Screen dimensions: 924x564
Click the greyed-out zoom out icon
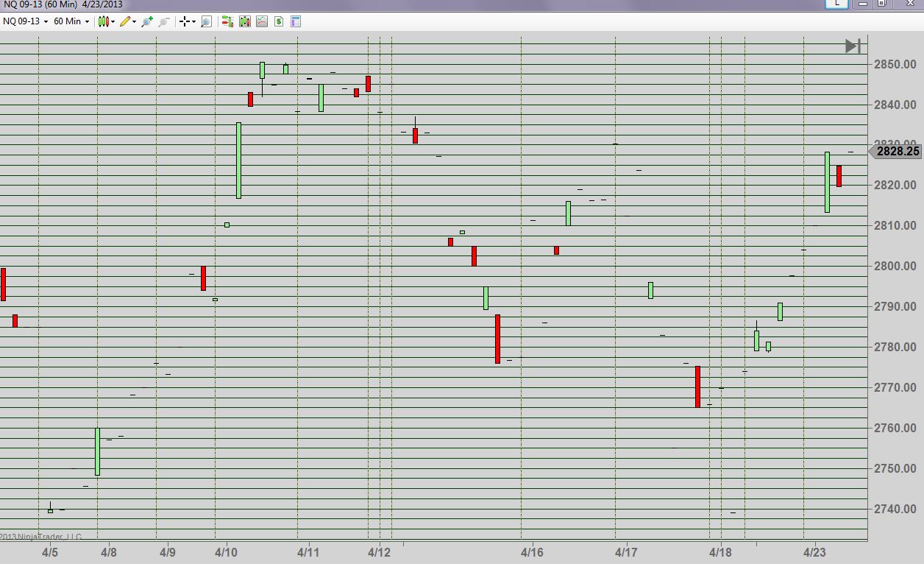163,21
